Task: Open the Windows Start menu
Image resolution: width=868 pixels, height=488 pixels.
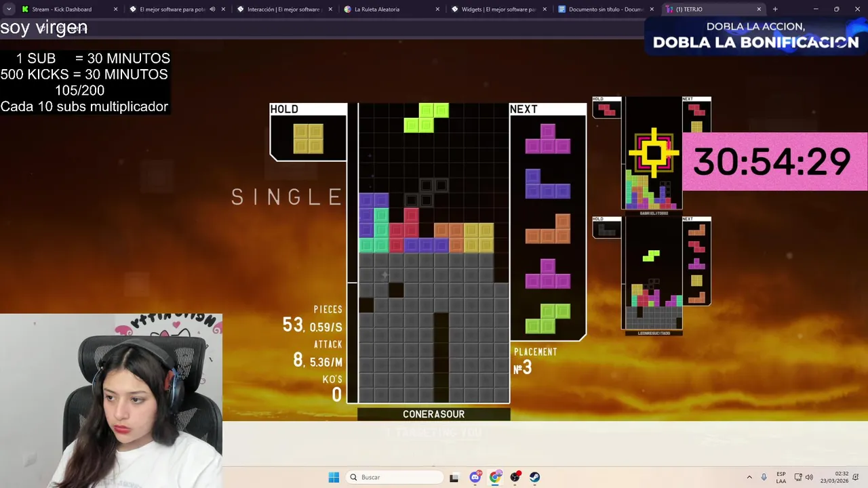Action: coord(334,477)
